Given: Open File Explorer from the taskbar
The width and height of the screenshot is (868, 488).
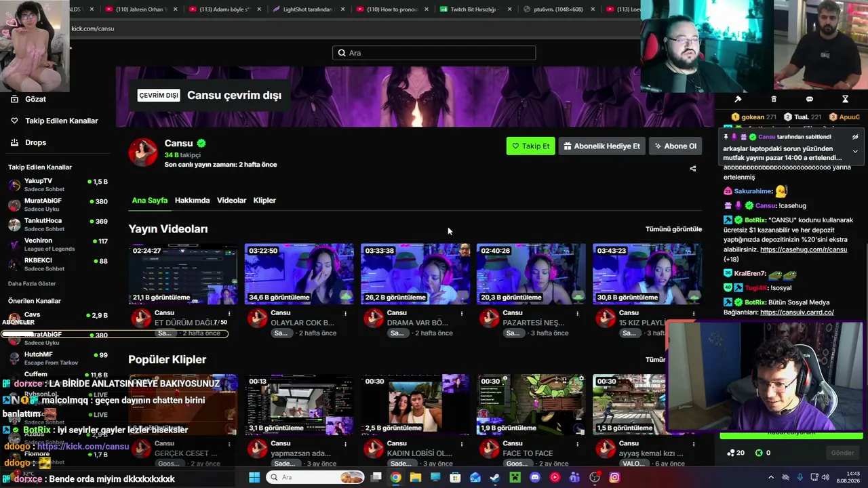Looking at the screenshot, I should coord(415,477).
